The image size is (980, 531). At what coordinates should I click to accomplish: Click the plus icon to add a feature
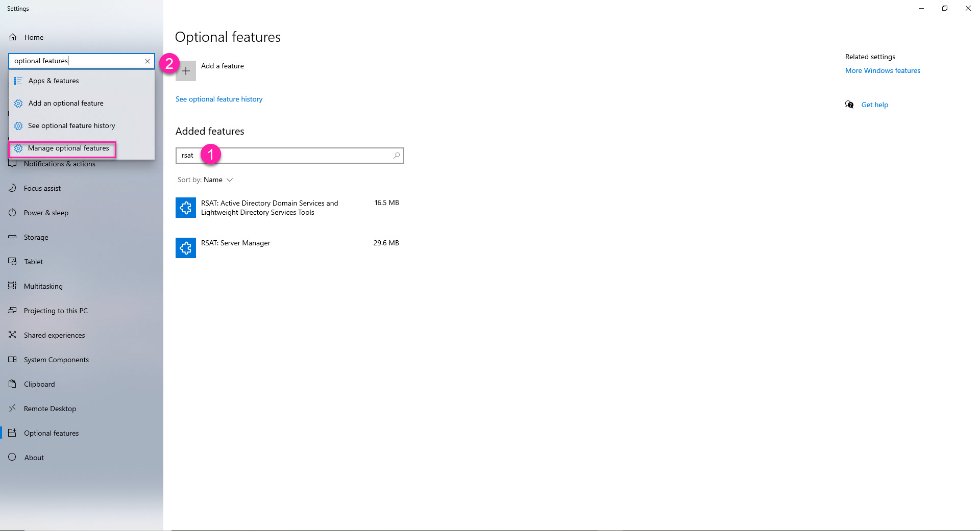(186, 71)
